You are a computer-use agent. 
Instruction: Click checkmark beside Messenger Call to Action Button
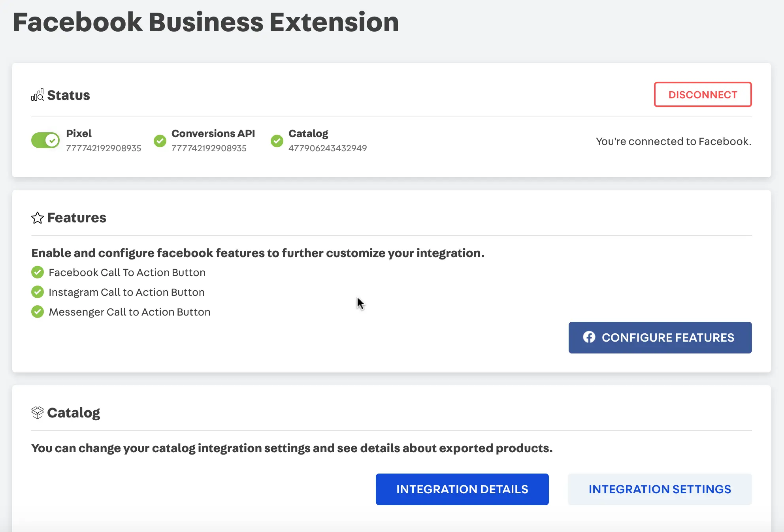click(38, 312)
